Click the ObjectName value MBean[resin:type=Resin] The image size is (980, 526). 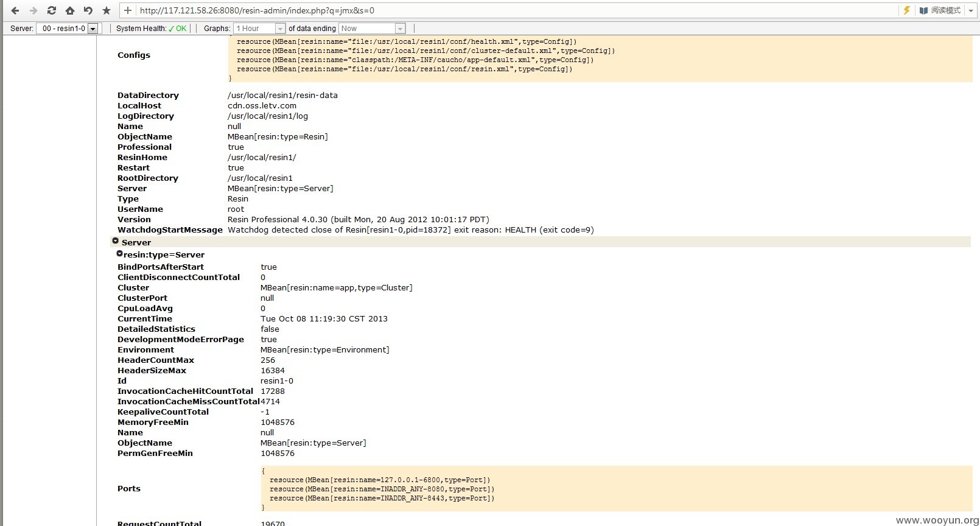click(278, 136)
